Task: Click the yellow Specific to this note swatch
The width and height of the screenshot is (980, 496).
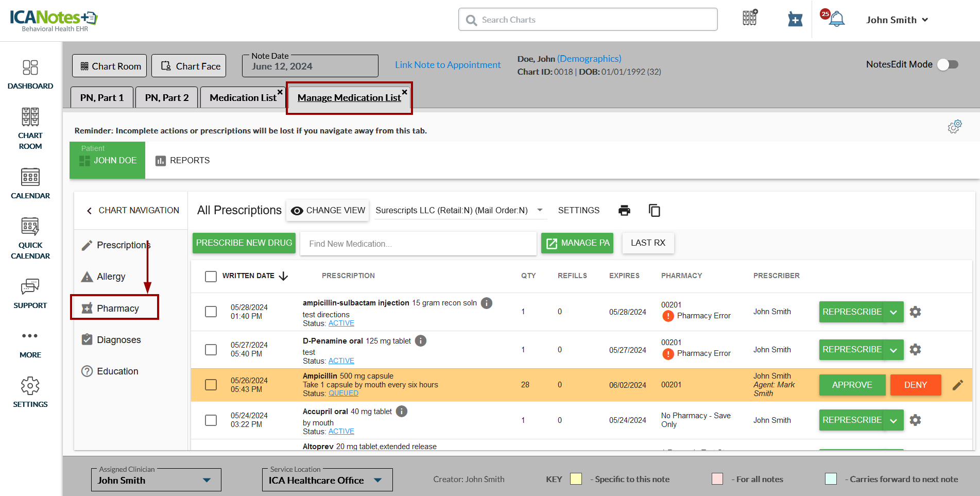Action: [576, 479]
